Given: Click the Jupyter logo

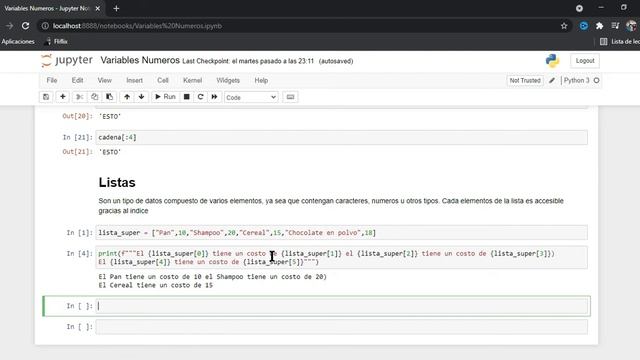Looking at the screenshot, I should coord(67,60).
